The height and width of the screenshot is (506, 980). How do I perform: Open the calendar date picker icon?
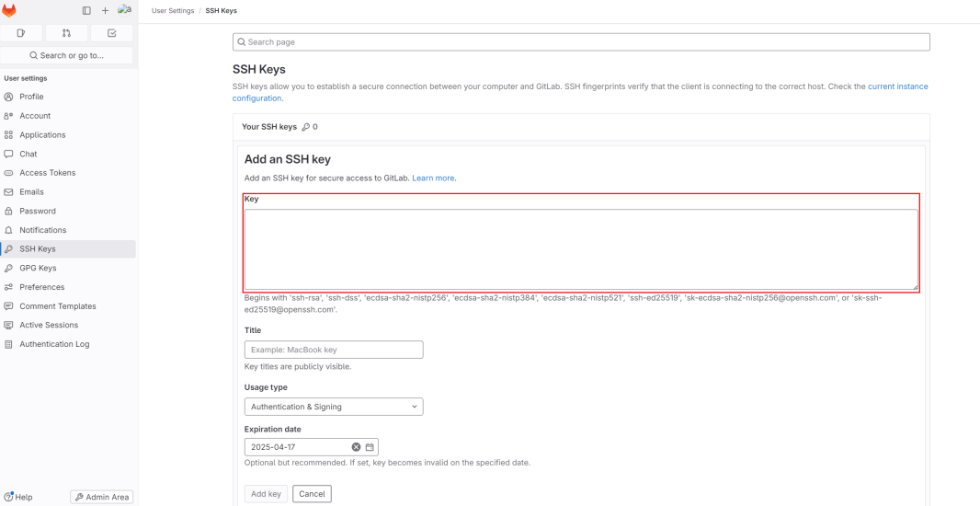click(x=370, y=447)
